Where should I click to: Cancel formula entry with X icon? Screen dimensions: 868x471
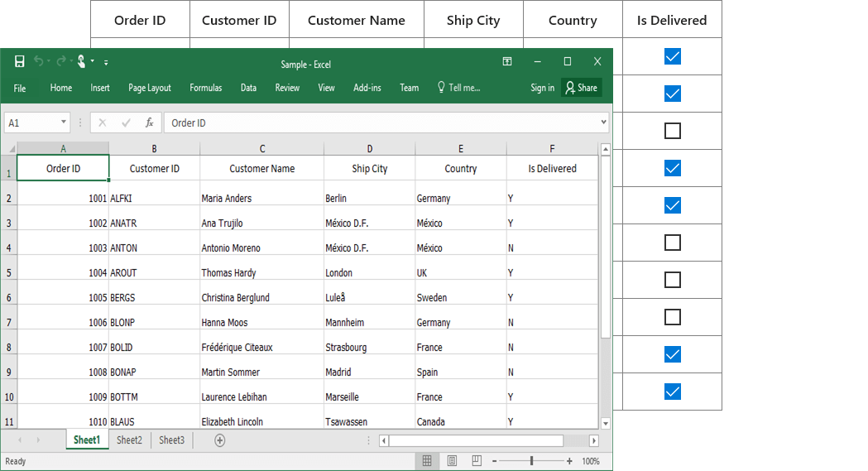[103, 123]
